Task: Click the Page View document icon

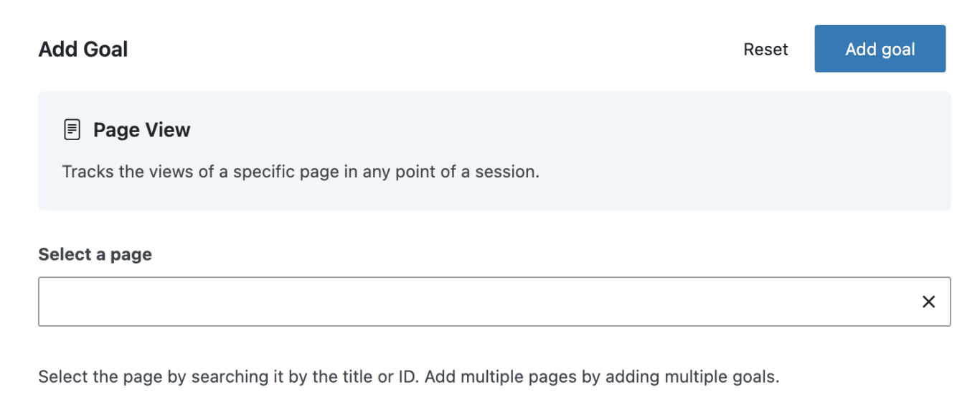Action: click(x=72, y=130)
